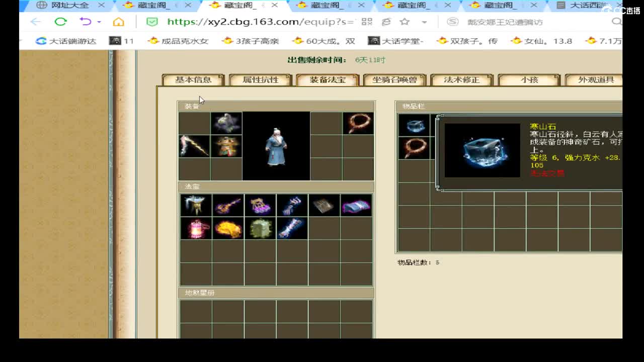Image resolution: width=644 pixels, height=362 pixels.
Task: Click the browser-mode icon left of the star
Action: pyautogui.click(x=386, y=22)
